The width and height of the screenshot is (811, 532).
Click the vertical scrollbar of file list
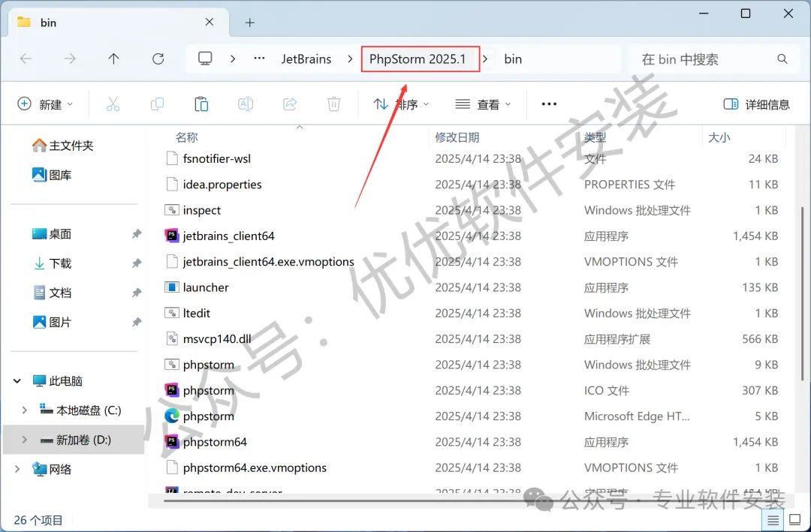pos(803,295)
